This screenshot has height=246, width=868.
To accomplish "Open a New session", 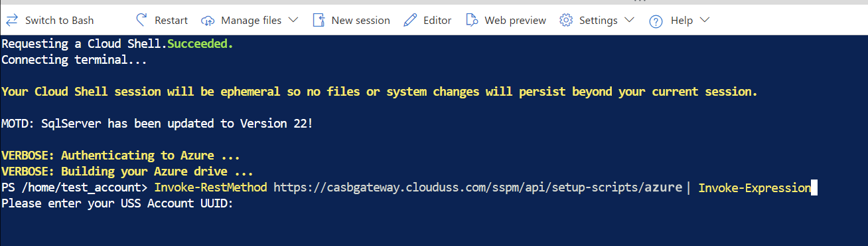I will point(360,21).
